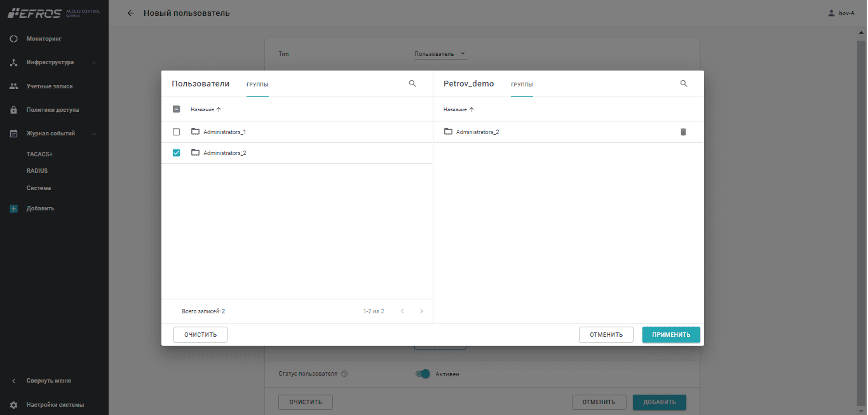
Task: Click the collapse menu arrow icon
Action: click(x=13, y=381)
